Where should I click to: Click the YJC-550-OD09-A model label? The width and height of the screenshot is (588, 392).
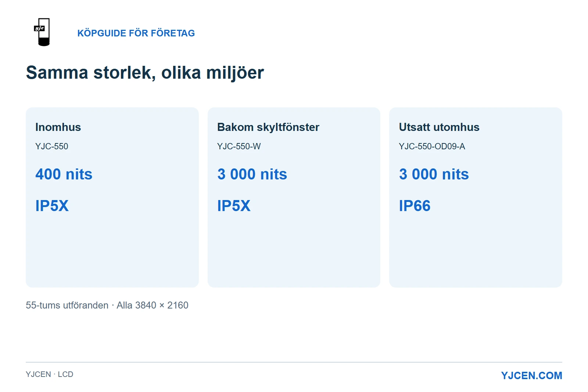point(432,146)
